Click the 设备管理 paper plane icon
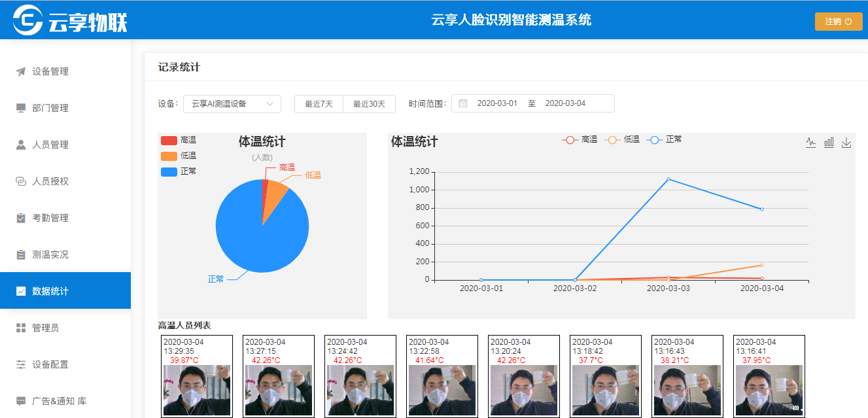Image resolution: width=868 pixels, height=418 pixels. click(21, 72)
